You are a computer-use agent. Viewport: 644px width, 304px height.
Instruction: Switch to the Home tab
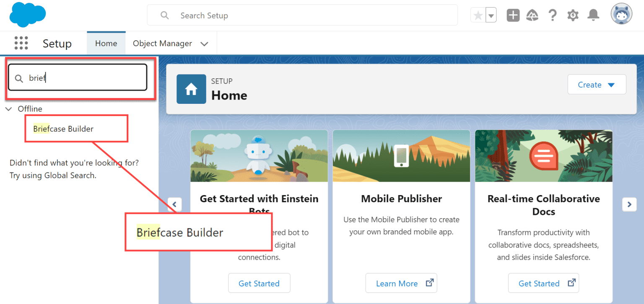coord(106,43)
